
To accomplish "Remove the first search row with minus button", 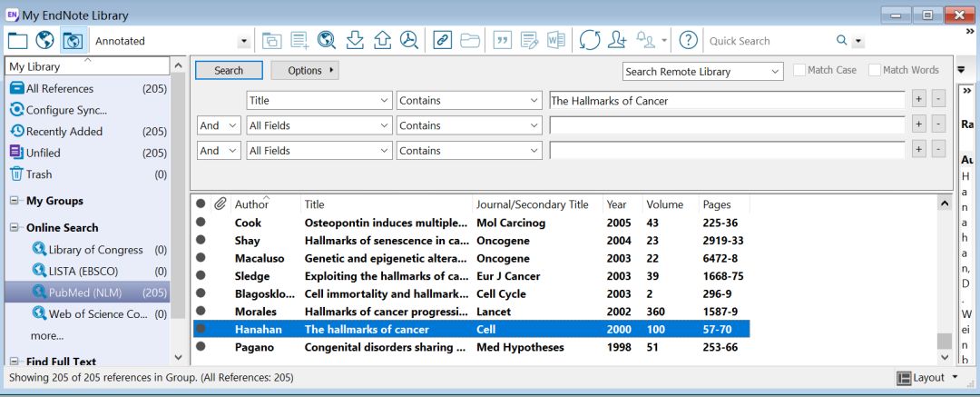I will tap(938, 99).
